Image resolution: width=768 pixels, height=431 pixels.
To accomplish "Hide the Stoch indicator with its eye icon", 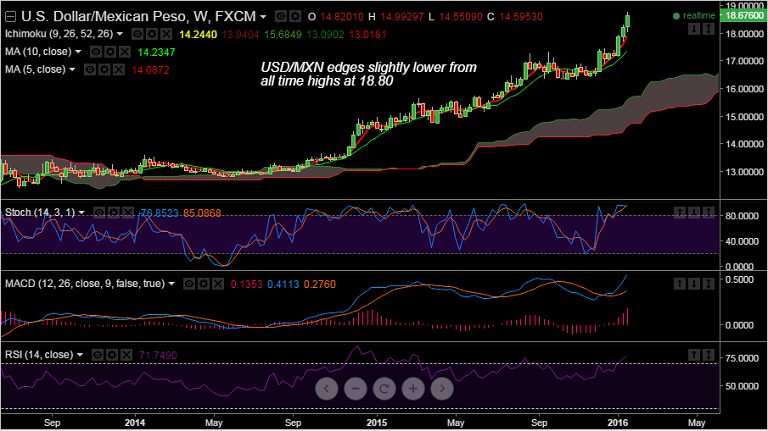I will 99,213.
